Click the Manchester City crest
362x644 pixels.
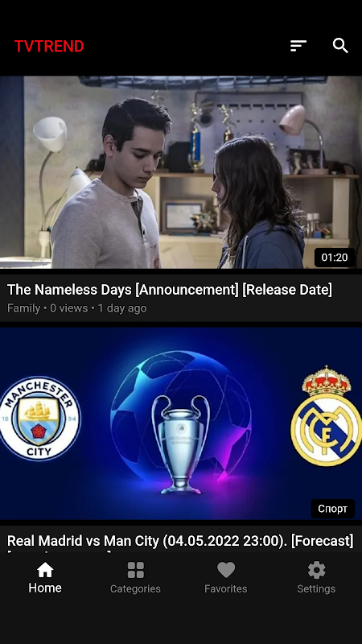point(39,419)
